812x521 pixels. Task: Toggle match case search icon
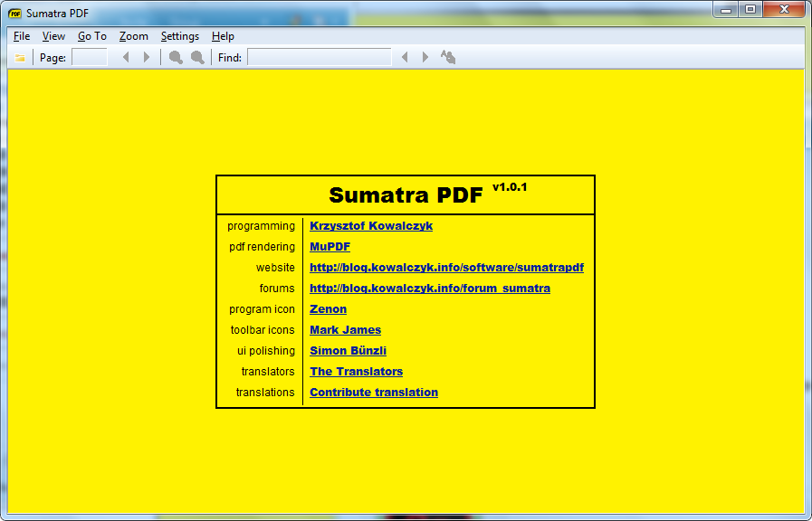click(448, 57)
